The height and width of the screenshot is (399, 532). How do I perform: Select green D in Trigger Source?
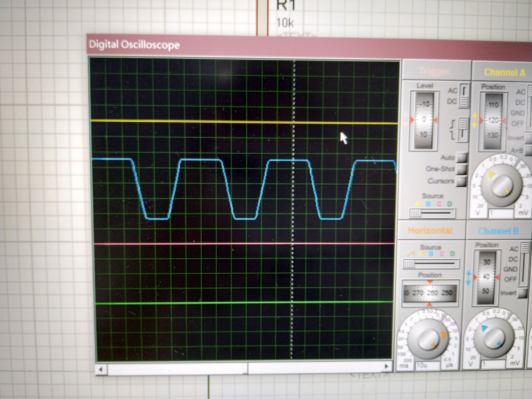click(449, 204)
